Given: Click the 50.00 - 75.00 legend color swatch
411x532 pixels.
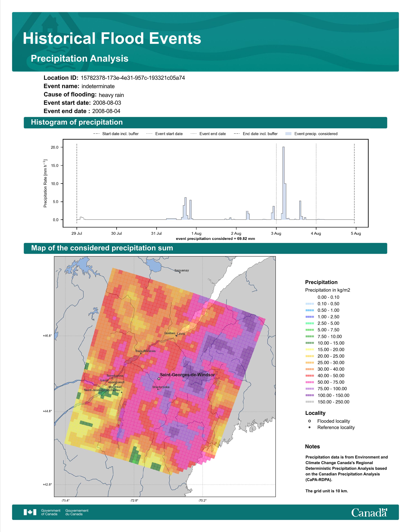Looking at the screenshot, I should pos(310,382).
